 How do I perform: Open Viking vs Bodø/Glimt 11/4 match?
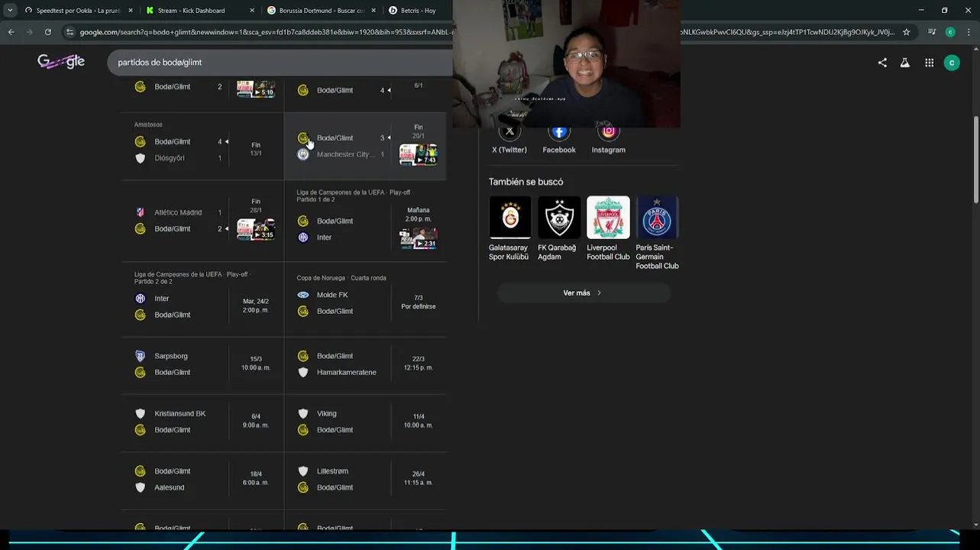[x=365, y=422]
